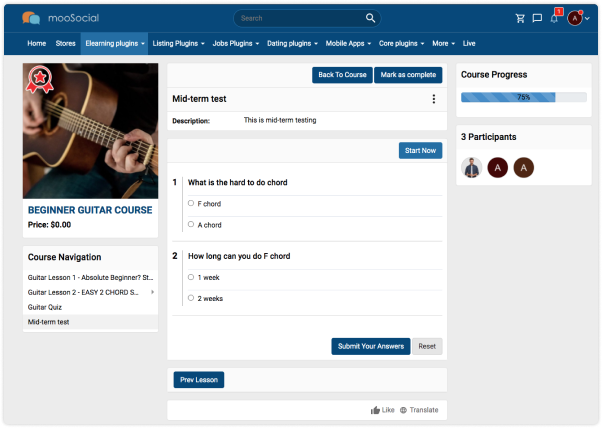Select the 1 week answer

[x=191, y=277]
